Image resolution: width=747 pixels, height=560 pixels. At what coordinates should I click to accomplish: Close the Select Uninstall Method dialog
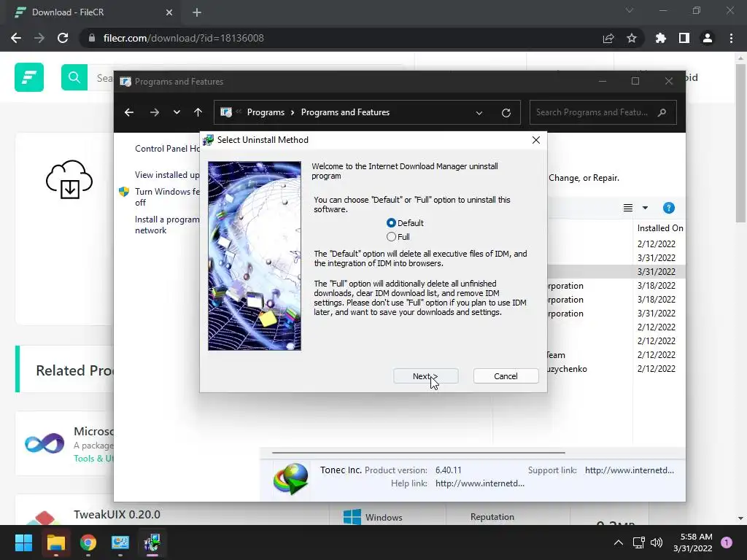pyautogui.click(x=536, y=140)
